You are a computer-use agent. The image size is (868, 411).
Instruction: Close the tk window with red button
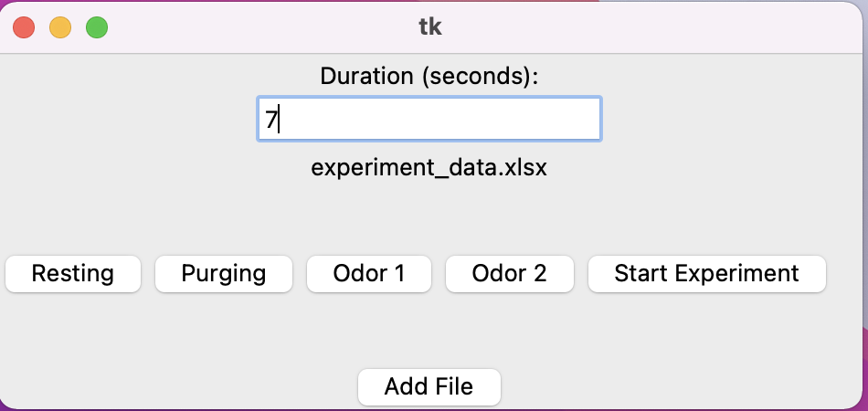pyautogui.click(x=24, y=27)
